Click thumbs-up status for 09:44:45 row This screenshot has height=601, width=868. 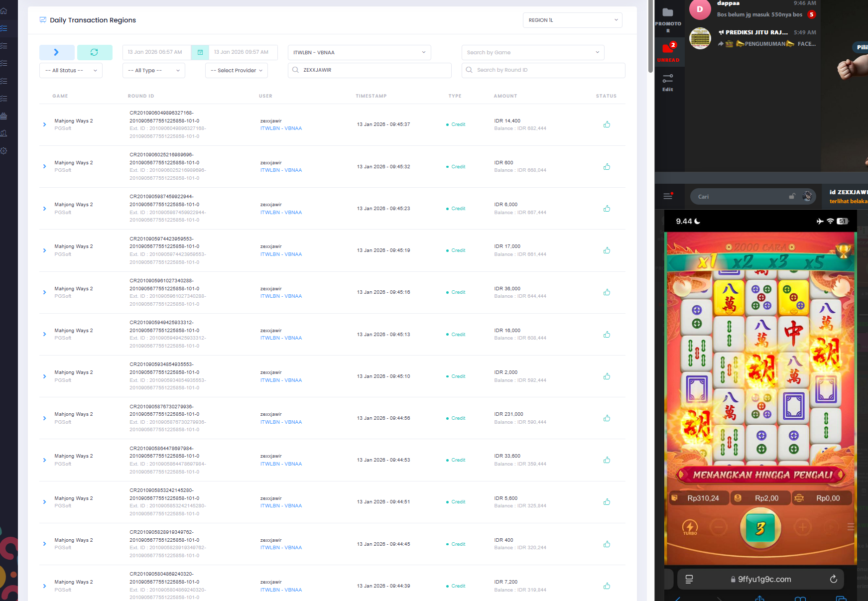pyautogui.click(x=607, y=544)
